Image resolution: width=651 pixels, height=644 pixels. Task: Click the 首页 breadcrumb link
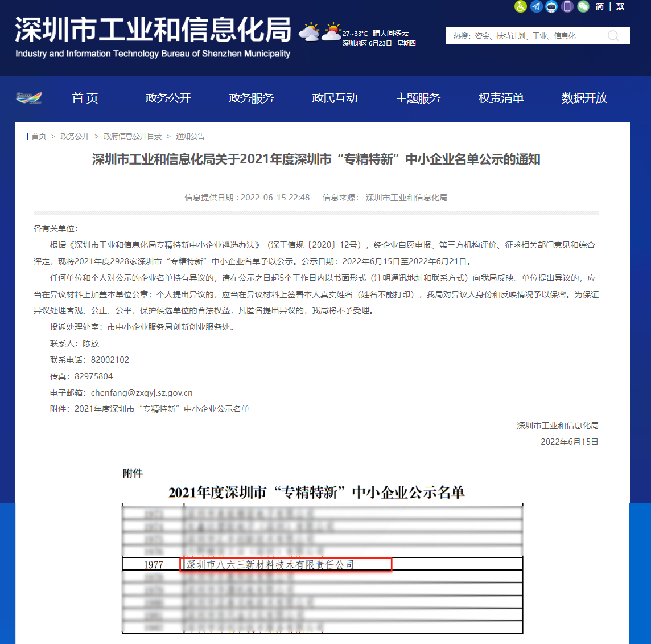39,136
